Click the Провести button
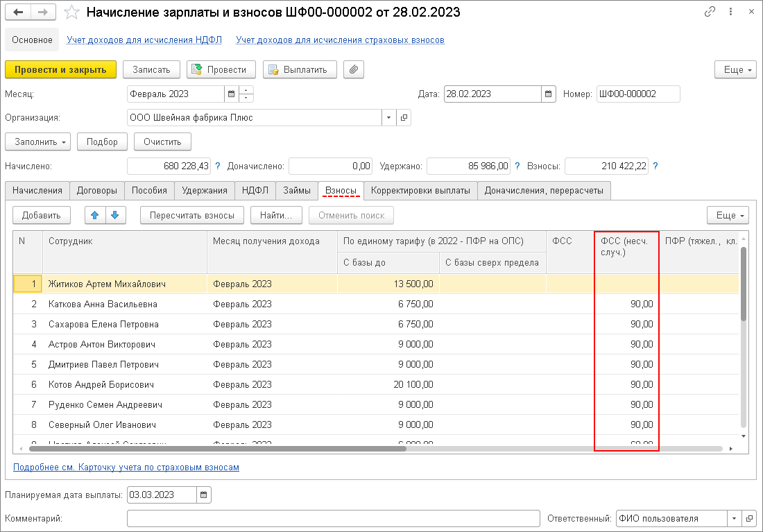 coord(221,69)
